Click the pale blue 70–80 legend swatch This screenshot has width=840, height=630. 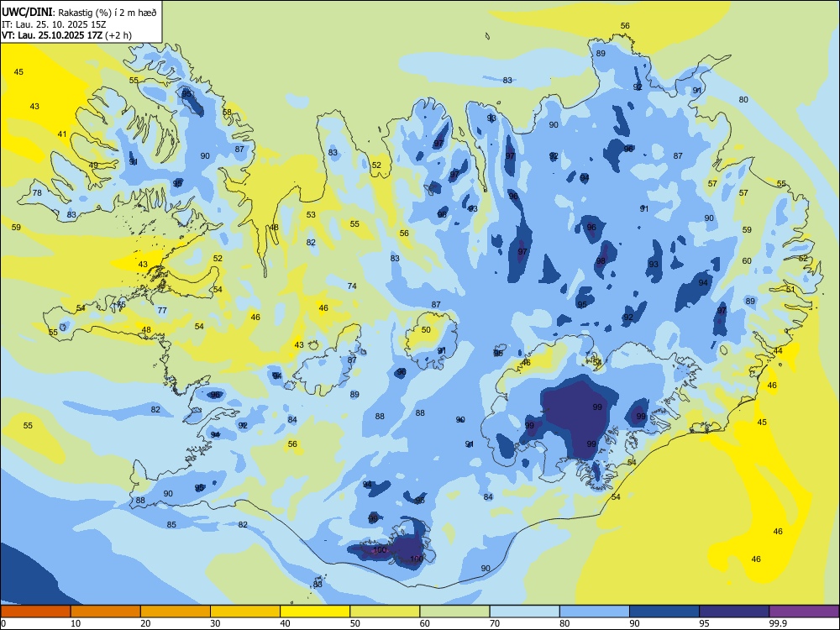(x=524, y=612)
